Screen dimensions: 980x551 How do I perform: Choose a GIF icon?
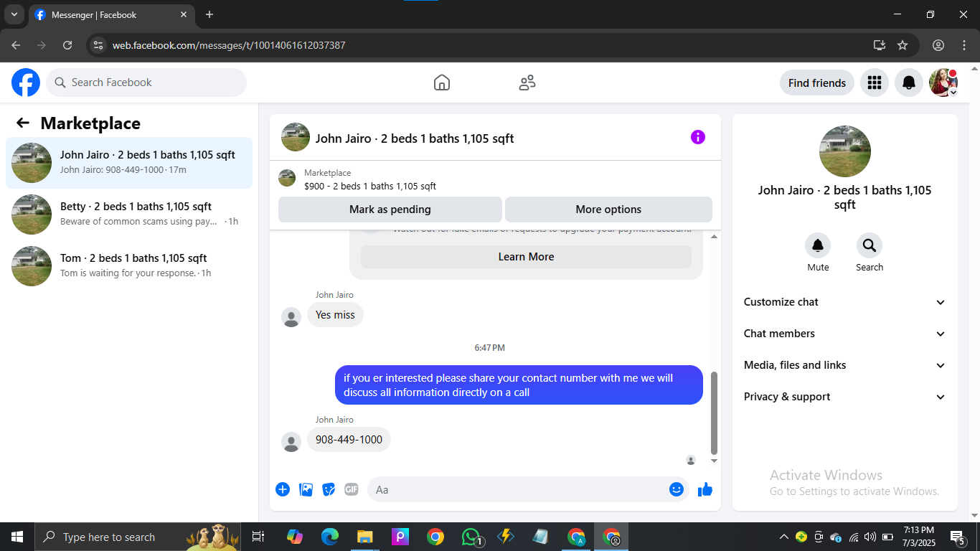click(352, 489)
